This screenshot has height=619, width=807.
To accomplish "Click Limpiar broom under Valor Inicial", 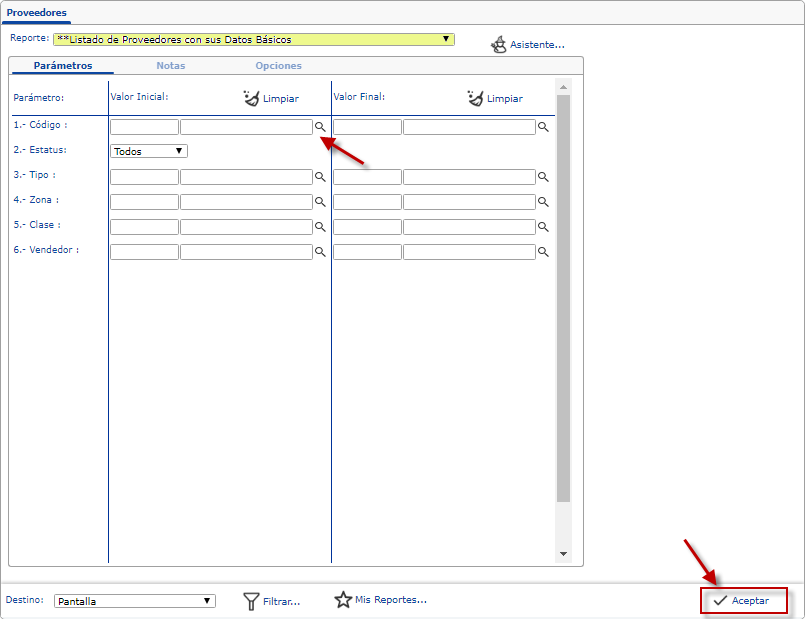I will pyautogui.click(x=252, y=98).
